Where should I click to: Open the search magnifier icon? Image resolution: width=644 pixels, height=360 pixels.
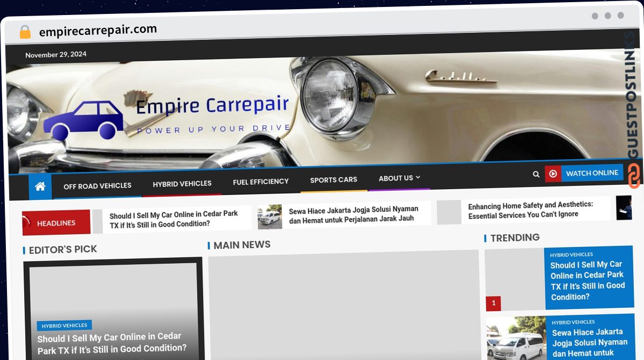pos(536,174)
